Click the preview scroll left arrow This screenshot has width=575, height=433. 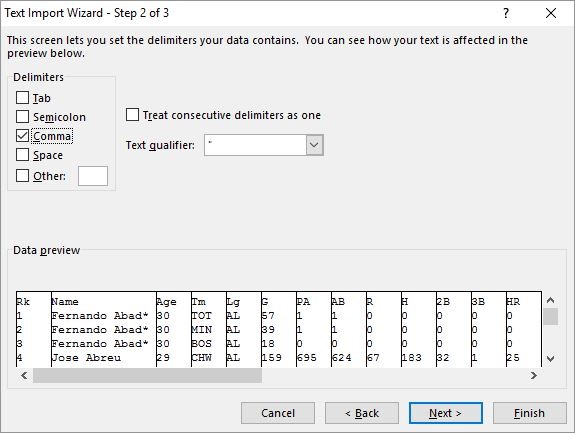tap(24, 375)
